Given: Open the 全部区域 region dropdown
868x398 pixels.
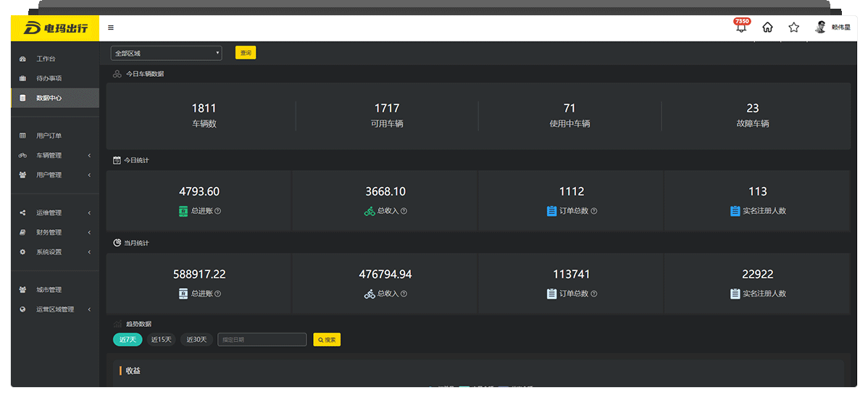Looking at the screenshot, I should (x=166, y=53).
